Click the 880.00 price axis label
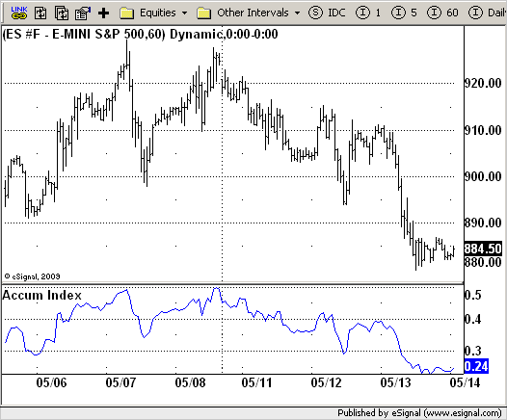 483,262
